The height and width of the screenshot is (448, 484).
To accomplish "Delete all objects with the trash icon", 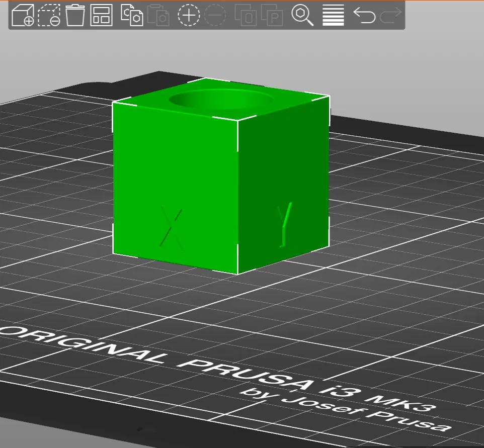I will (75, 15).
